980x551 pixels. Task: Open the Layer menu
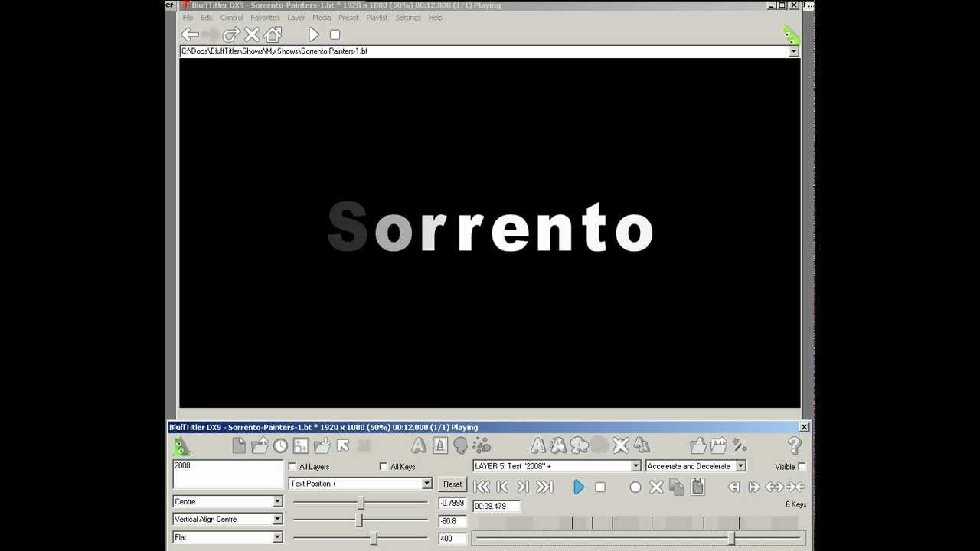coord(296,18)
